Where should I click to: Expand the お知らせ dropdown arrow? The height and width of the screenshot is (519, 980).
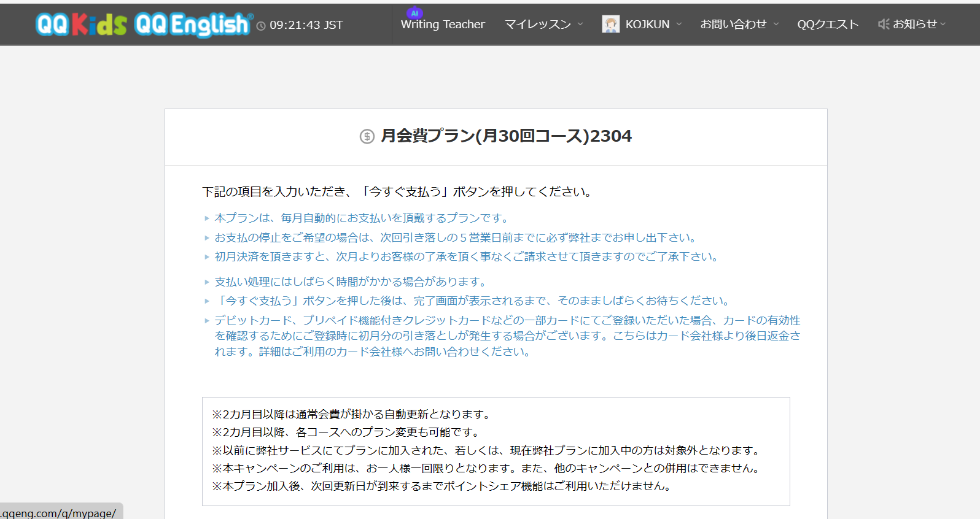[x=943, y=24]
